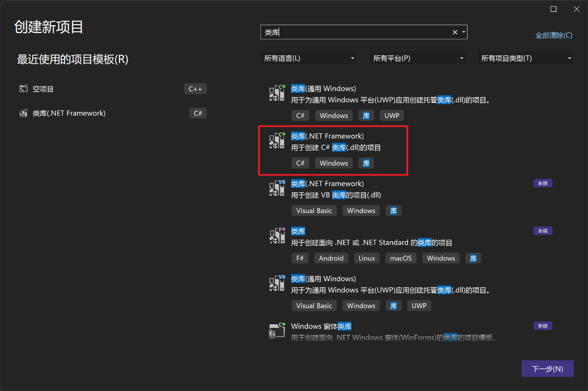This screenshot has width=588, height=391.
Task: Clear search text with the X button
Action: 455,32
